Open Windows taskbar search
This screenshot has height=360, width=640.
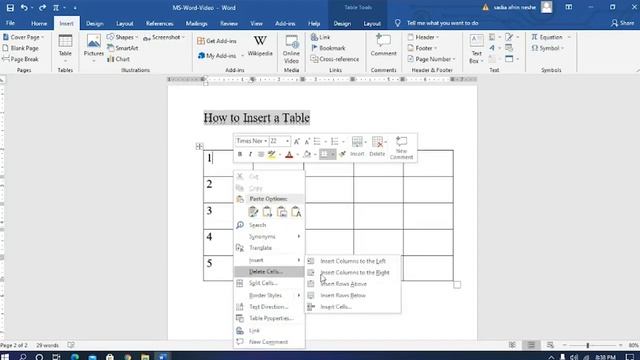coord(23,357)
